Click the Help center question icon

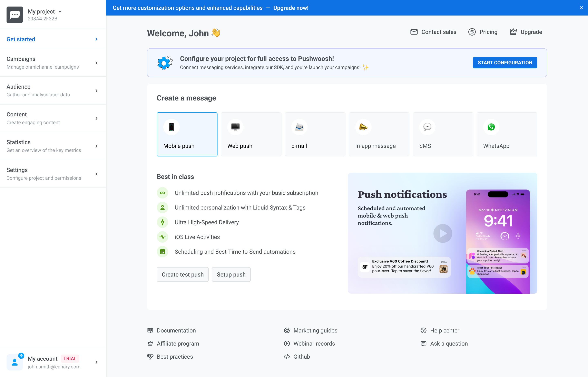(x=424, y=330)
